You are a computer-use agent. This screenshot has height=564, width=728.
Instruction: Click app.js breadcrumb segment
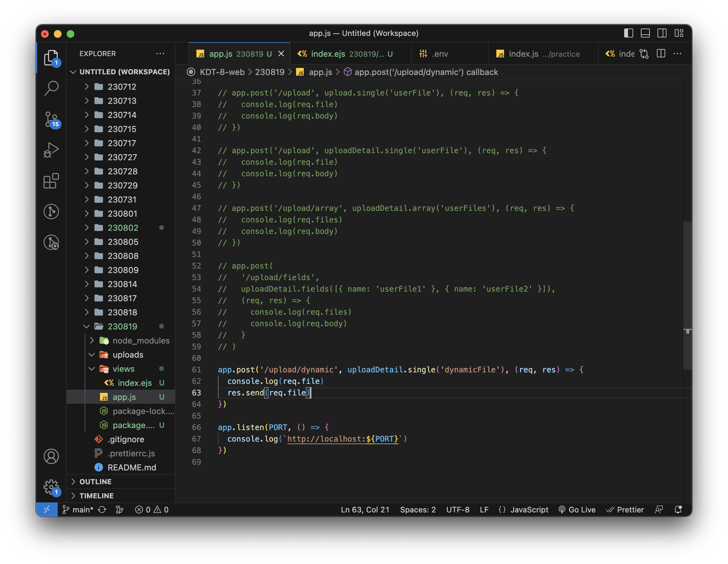coord(314,72)
